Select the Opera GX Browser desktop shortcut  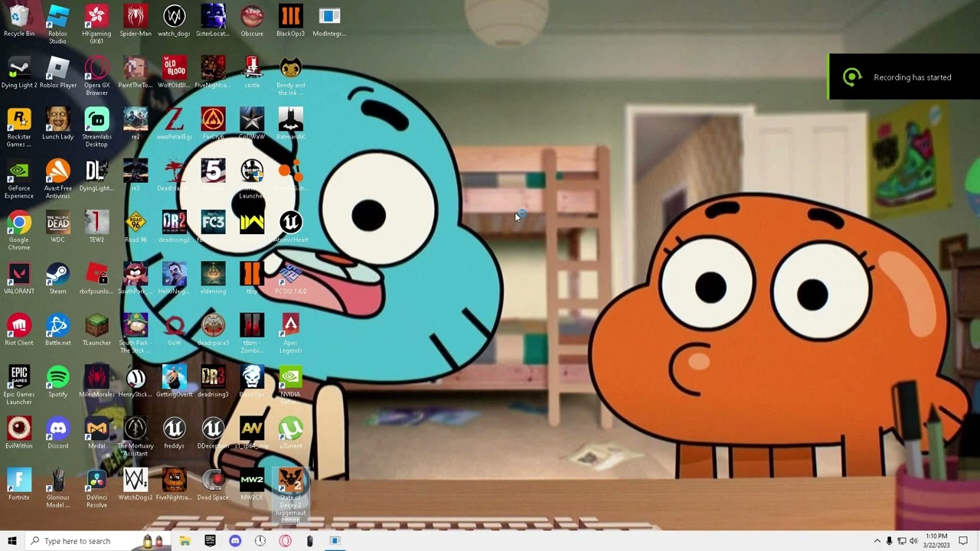click(96, 76)
